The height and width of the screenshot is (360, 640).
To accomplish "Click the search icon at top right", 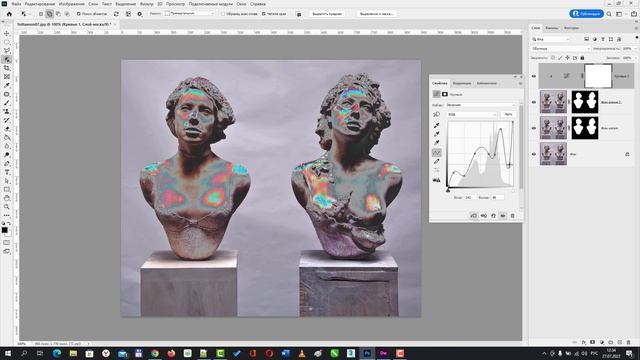I will [609, 14].
